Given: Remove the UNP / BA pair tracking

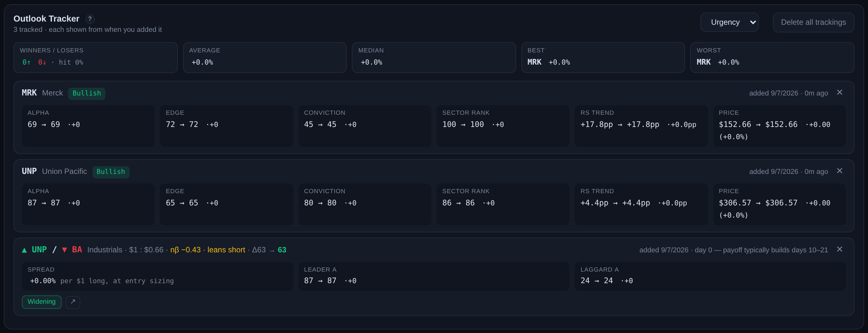Looking at the screenshot, I should (839, 249).
